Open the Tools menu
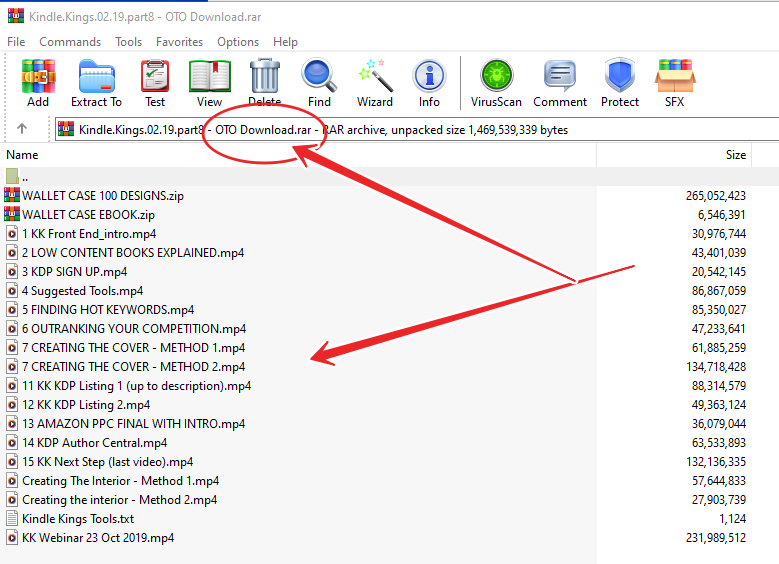This screenshot has width=779, height=564. [129, 42]
